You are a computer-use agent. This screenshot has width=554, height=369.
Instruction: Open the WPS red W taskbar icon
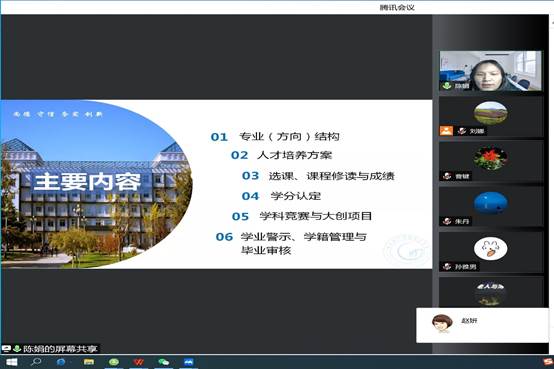click(138, 362)
